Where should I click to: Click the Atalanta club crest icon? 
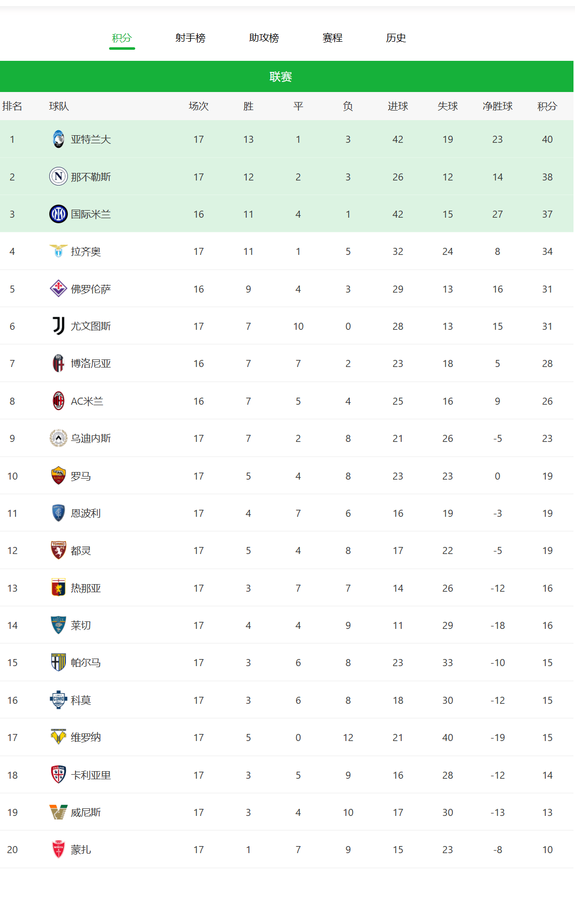point(58,139)
